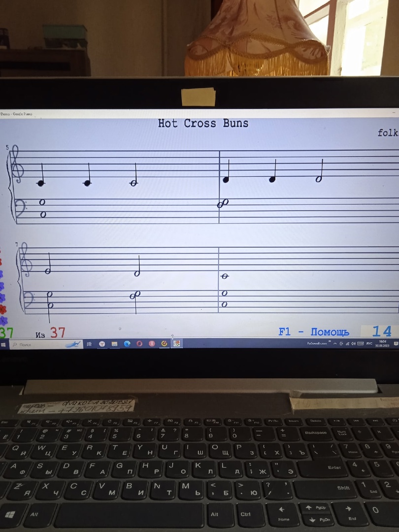Click the Demo - Gentle Piano window title
The height and width of the screenshot is (532, 399).
pyautogui.click(x=16, y=114)
